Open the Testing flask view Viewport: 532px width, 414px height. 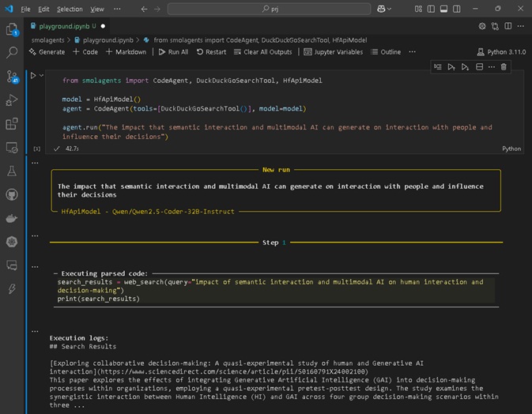[x=12, y=171]
